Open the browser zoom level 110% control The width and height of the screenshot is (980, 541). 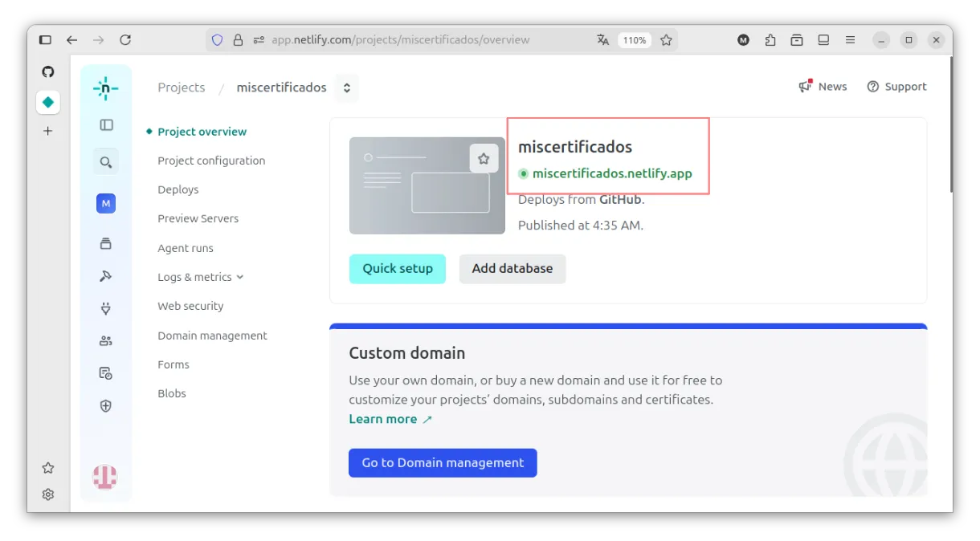click(634, 40)
